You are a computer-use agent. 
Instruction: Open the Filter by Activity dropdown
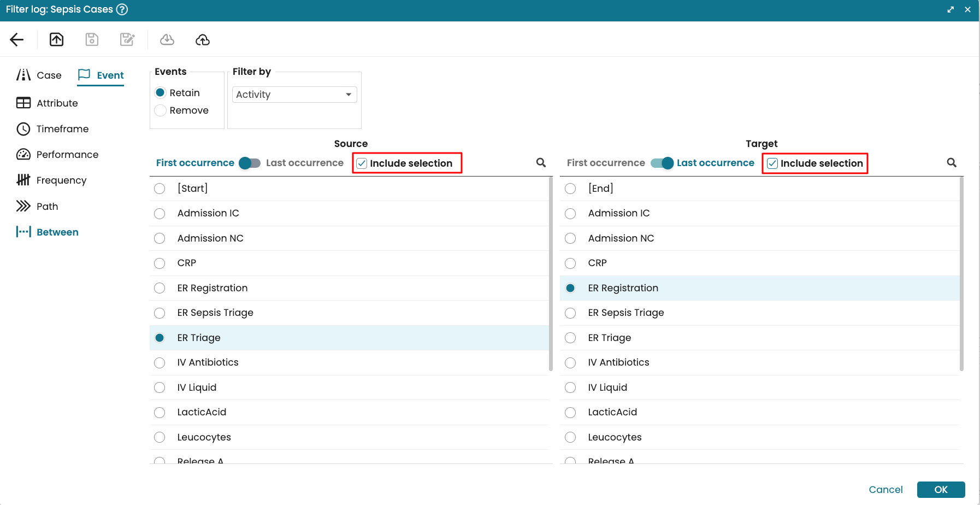[x=294, y=95]
